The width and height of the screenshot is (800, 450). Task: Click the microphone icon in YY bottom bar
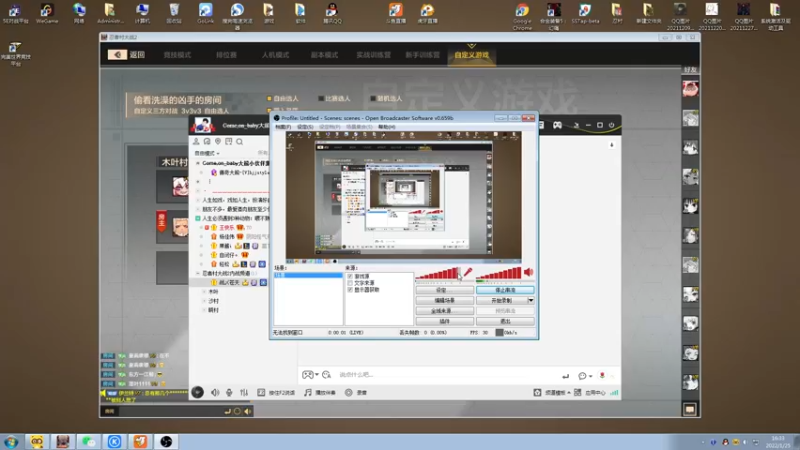tap(229, 392)
